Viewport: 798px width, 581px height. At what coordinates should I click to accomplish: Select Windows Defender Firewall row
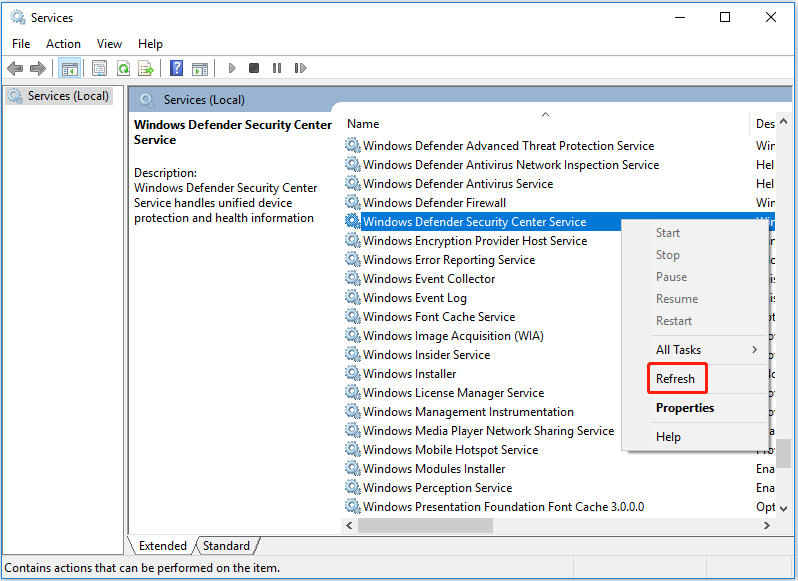coord(434,202)
